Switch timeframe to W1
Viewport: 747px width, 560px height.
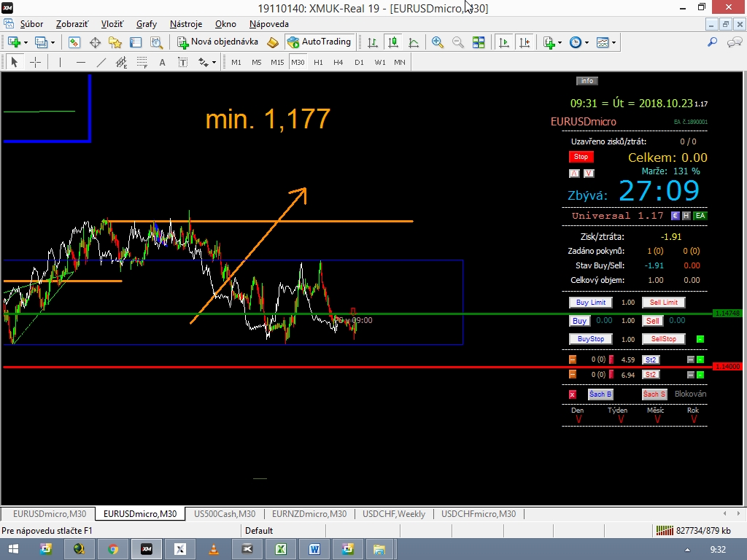[x=379, y=62]
